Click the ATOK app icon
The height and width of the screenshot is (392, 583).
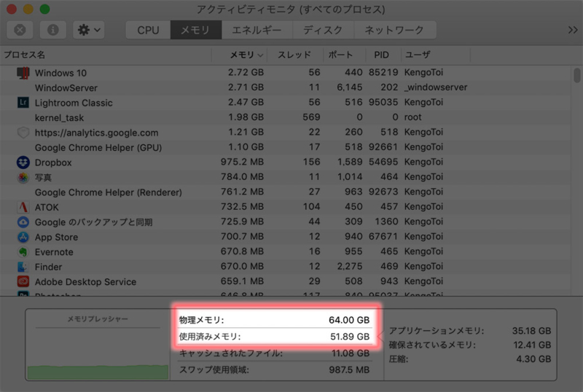point(23,207)
